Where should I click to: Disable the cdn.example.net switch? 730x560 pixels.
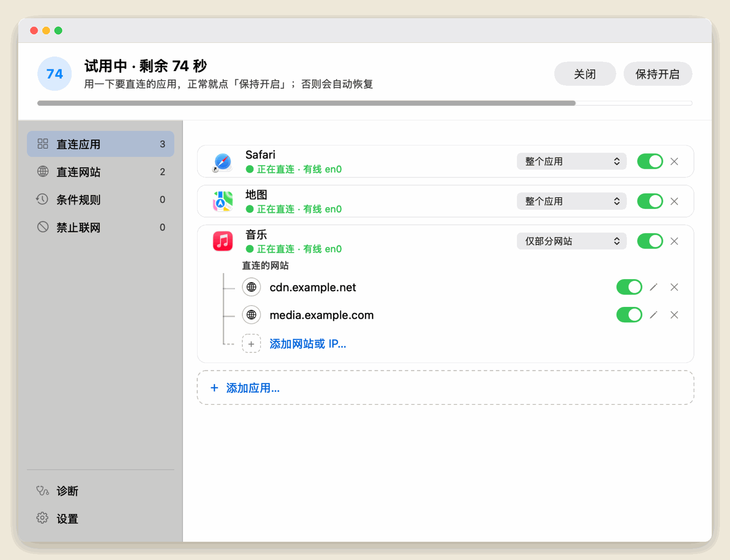click(x=629, y=287)
